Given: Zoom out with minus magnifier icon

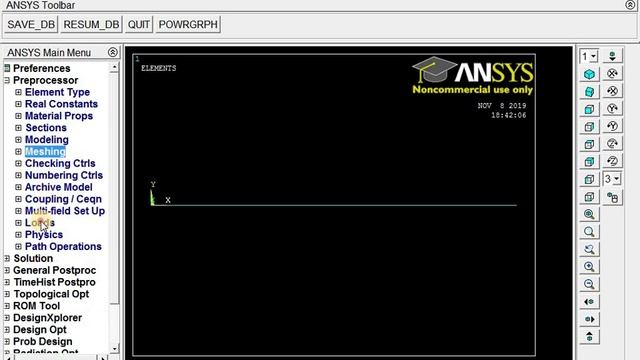Looking at the screenshot, I should coord(589,284).
